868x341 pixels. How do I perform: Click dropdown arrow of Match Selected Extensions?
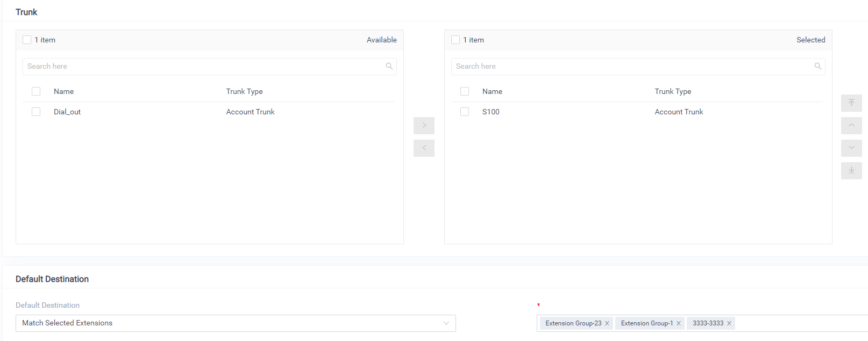click(446, 323)
